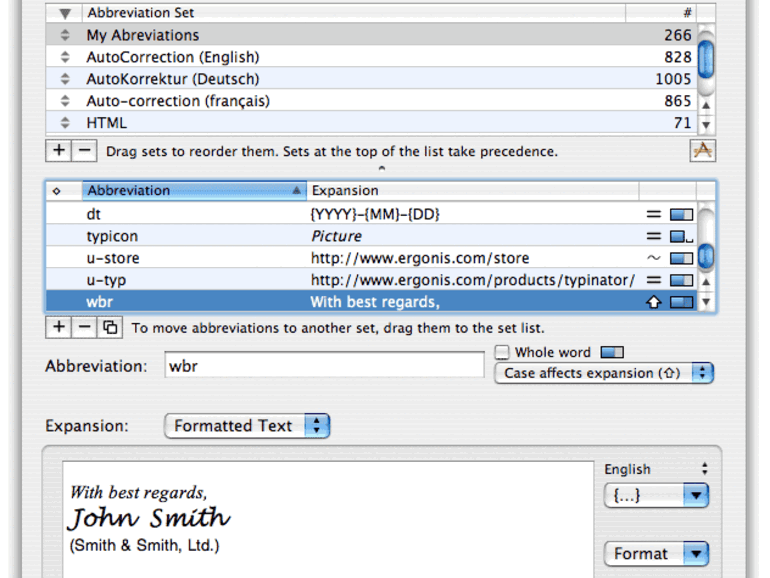Click the abbreviation list scroll down arrow
Viewport: 770px width, 578px height.
click(706, 302)
